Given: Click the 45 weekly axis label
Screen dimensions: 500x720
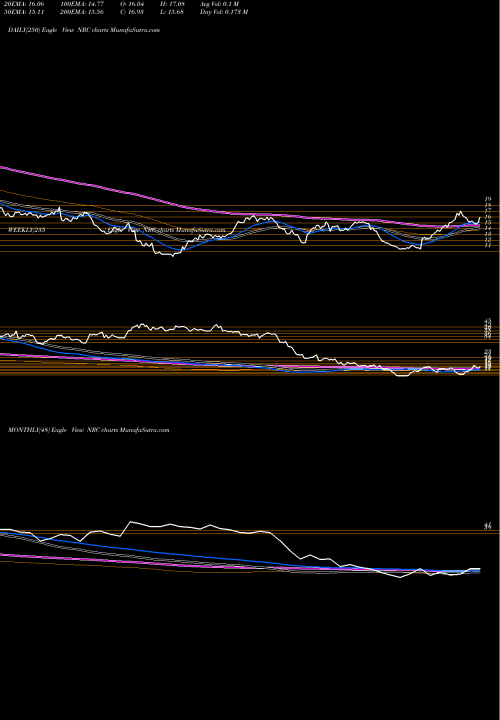Looking at the screenshot, I should (x=488, y=321).
